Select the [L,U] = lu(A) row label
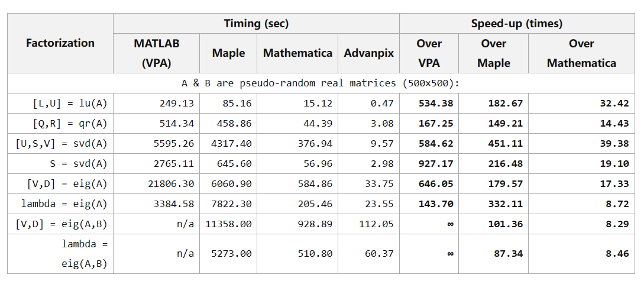The image size is (644, 284). point(70,104)
